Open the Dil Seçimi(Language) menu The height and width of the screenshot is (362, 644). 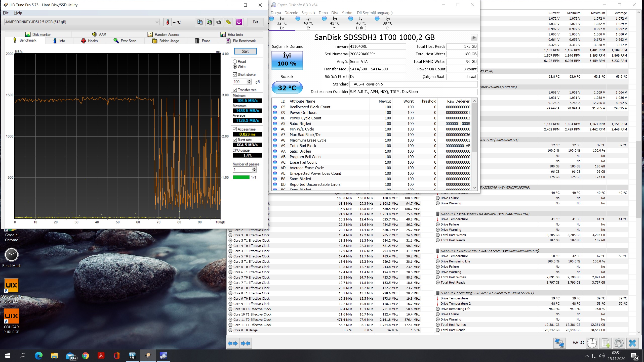click(375, 13)
